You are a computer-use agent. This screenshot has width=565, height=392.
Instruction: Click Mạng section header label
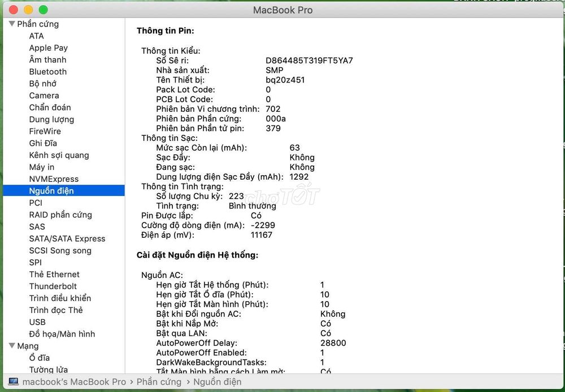click(x=28, y=346)
